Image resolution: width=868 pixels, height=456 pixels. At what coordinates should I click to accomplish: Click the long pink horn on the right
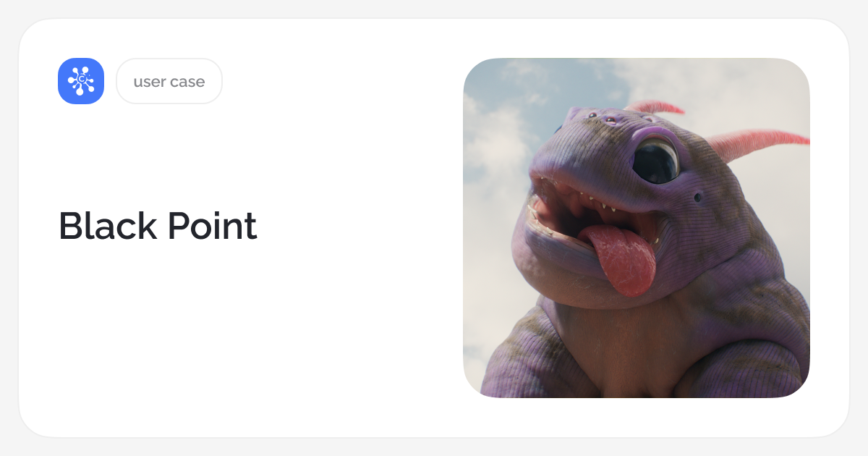click(x=759, y=143)
